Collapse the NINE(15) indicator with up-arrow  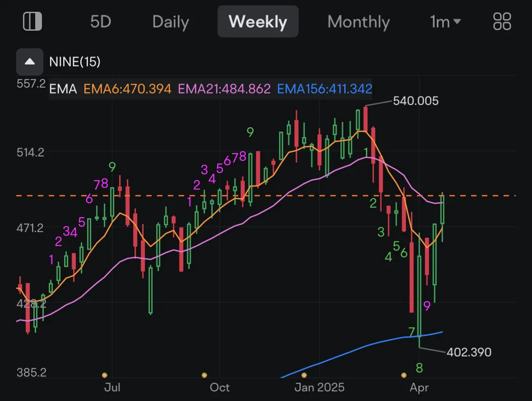coord(30,62)
